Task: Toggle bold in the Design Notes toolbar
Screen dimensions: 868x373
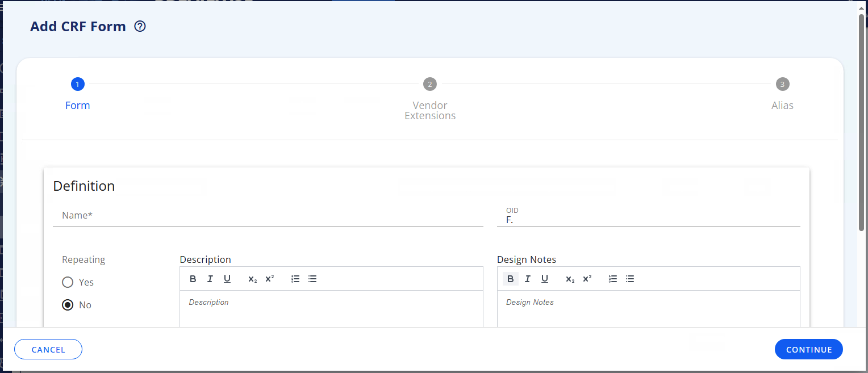Action: [510, 278]
